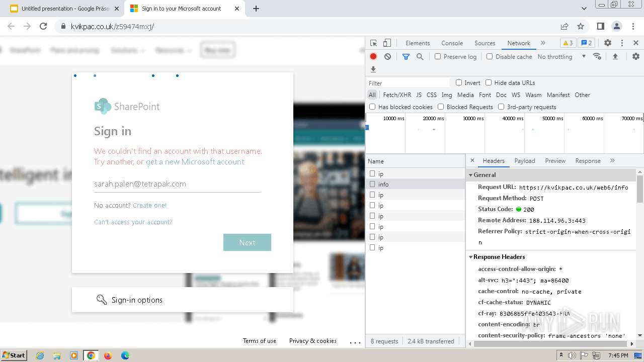Open a new browser tab
644x362 pixels.
(x=256, y=9)
